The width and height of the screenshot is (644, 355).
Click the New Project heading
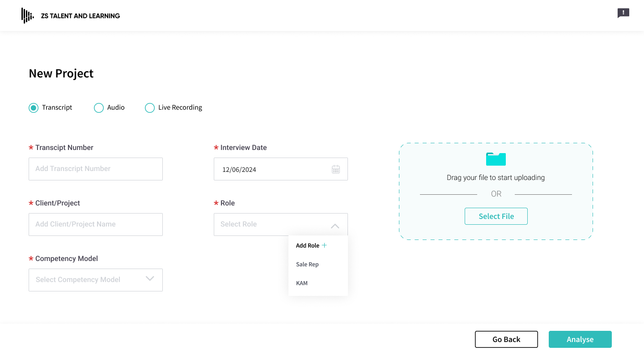(x=61, y=73)
